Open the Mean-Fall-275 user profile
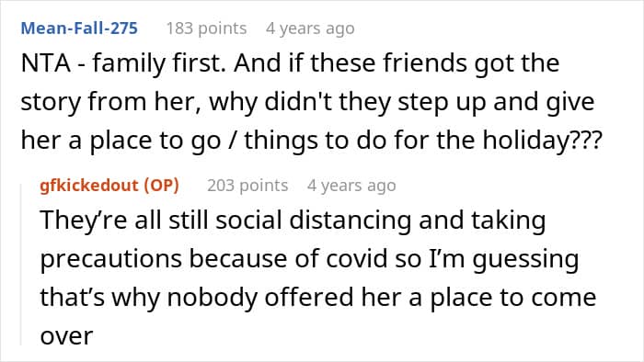 79,28
